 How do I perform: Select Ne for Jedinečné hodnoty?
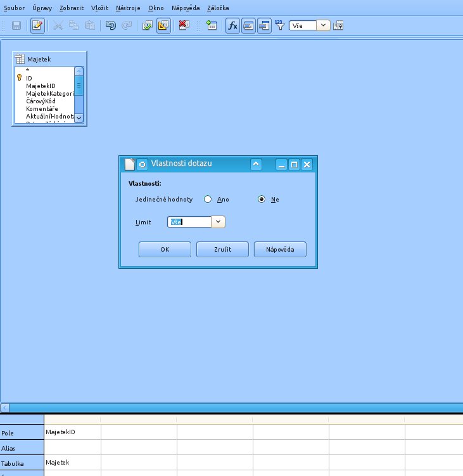[x=262, y=199]
